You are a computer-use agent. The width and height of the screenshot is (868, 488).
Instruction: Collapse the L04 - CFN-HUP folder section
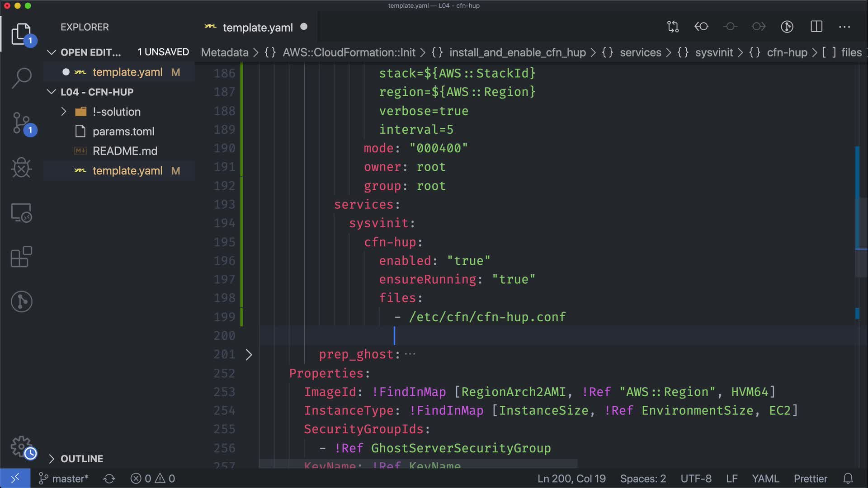(x=52, y=92)
